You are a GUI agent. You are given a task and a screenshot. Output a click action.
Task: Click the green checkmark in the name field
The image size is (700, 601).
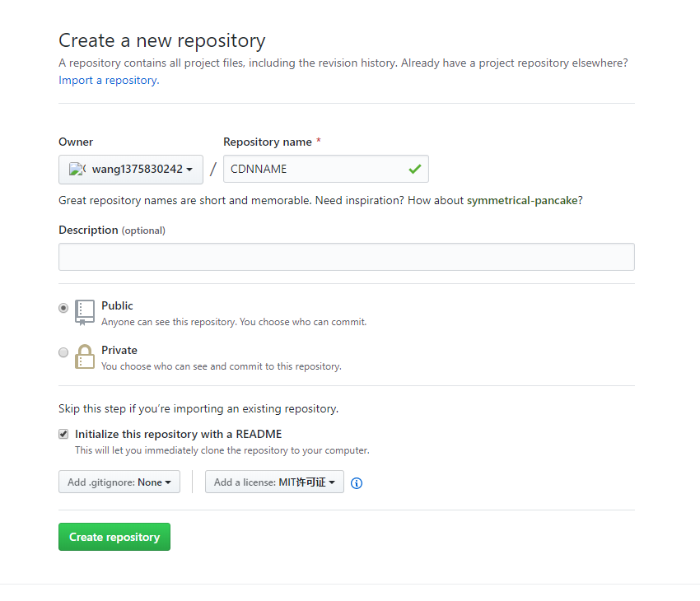click(x=414, y=169)
